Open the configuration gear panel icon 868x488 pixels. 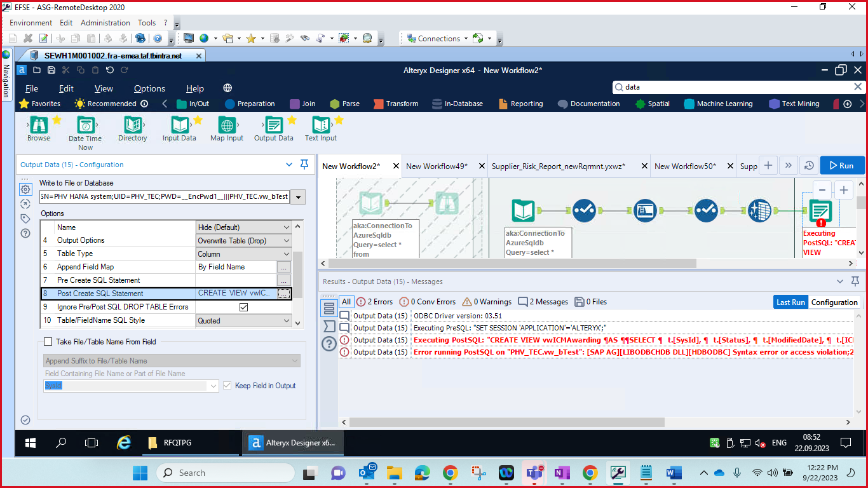(x=25, y=189)
